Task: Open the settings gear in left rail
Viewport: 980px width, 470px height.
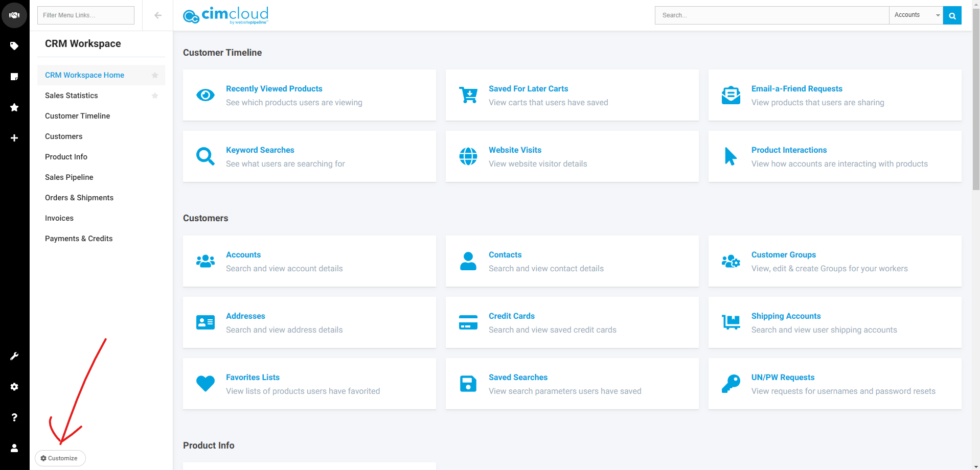Action: coord(14,387)
